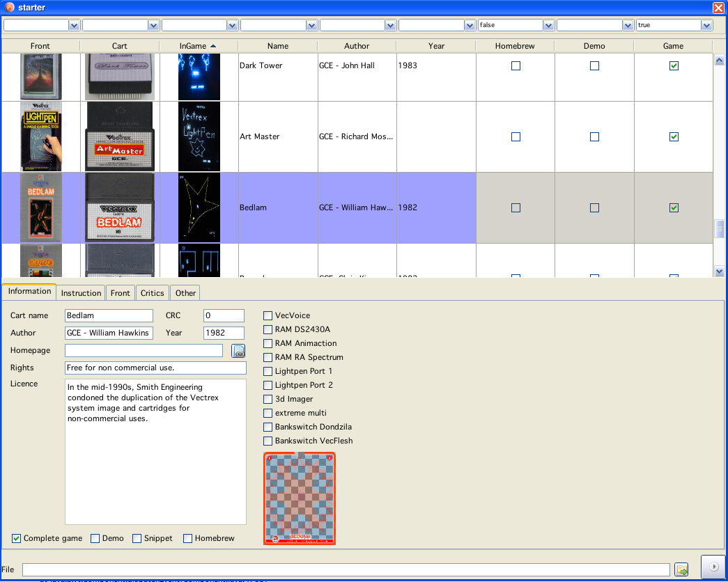Expand the Front column filter dropdown
The image size is (728, 582).
point(74,25)
